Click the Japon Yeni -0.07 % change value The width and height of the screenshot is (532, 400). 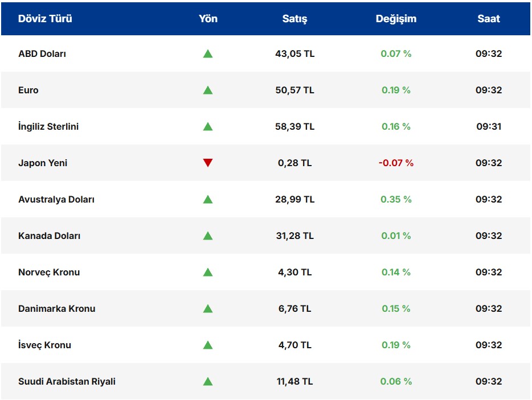coord(396,163)
